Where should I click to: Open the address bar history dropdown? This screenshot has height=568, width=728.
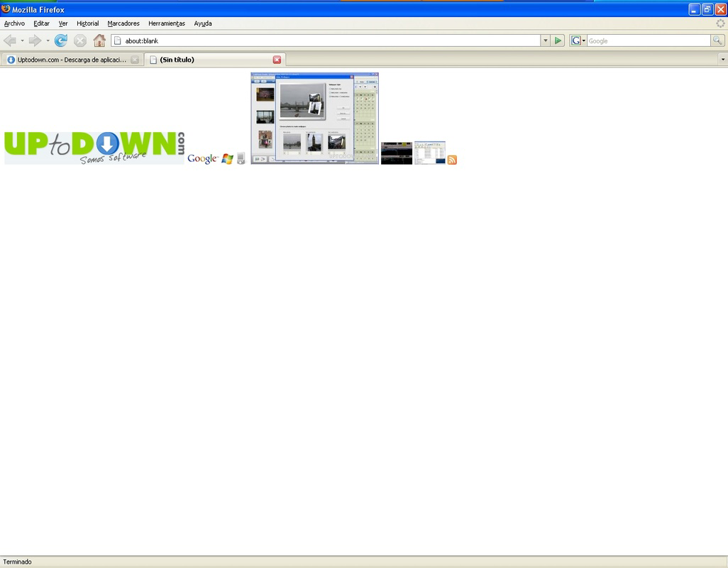[x=545, y=40]
